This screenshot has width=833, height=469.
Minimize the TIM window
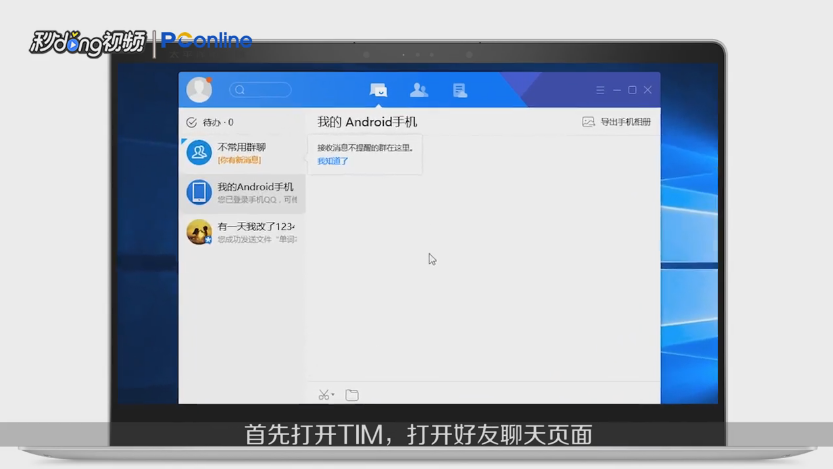(617, 90)
